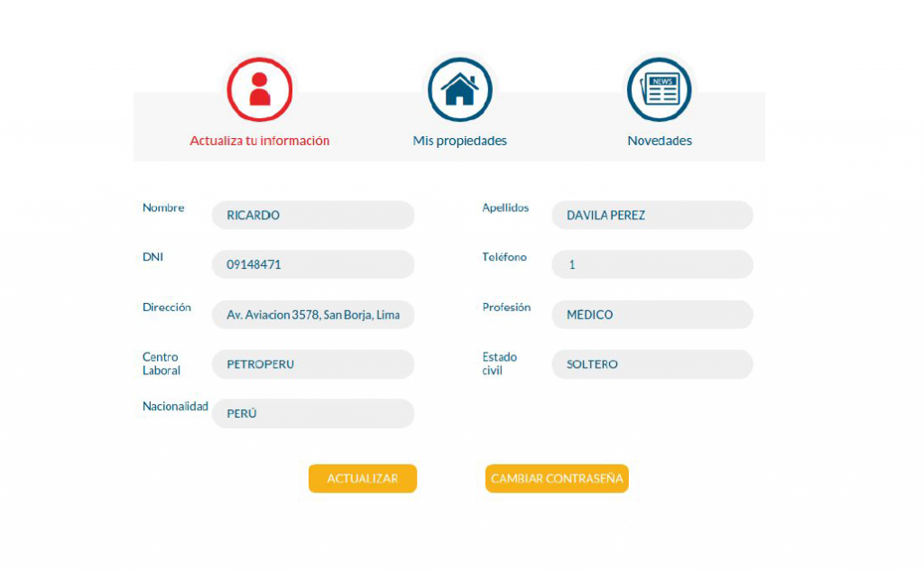Open the house icon for properties
Image resolution: width=924 pixels, height=570 pixels.
[x=459, y=89]
